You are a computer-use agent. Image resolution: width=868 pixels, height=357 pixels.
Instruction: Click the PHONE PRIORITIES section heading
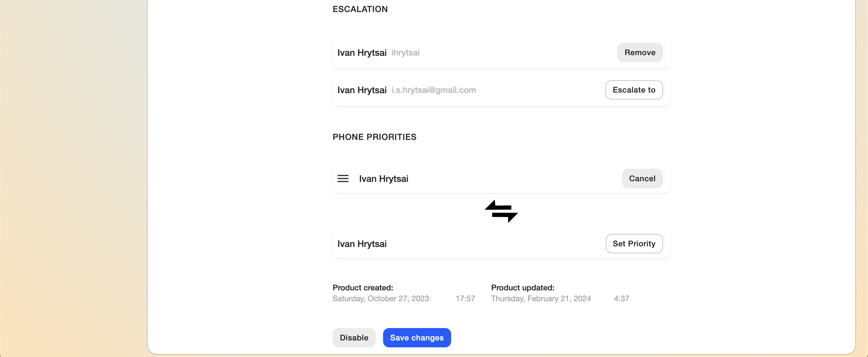[x=374, y=137]
